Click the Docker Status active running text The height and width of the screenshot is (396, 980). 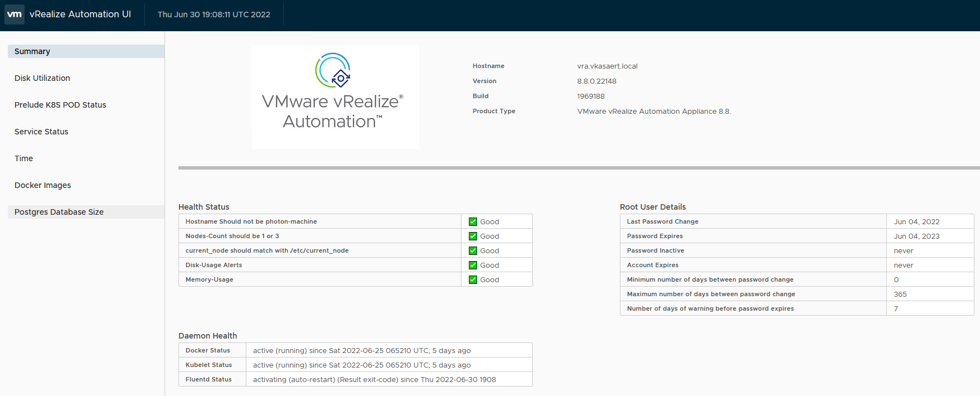coord(362,350)
